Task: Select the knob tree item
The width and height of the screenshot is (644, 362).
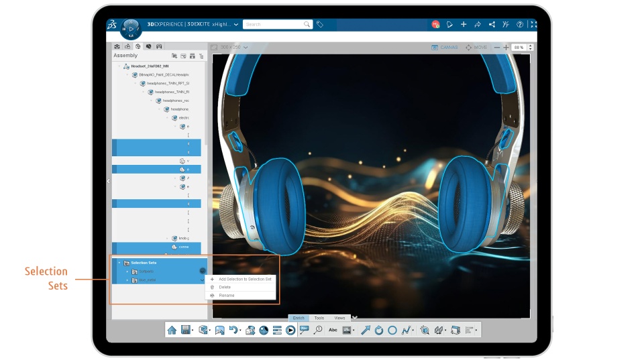Action: (184, 239)
